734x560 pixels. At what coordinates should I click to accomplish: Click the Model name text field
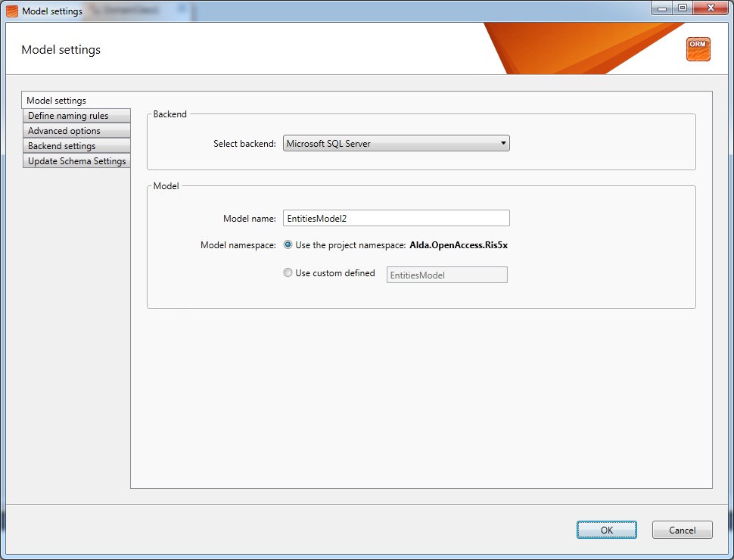pos(396,218)
